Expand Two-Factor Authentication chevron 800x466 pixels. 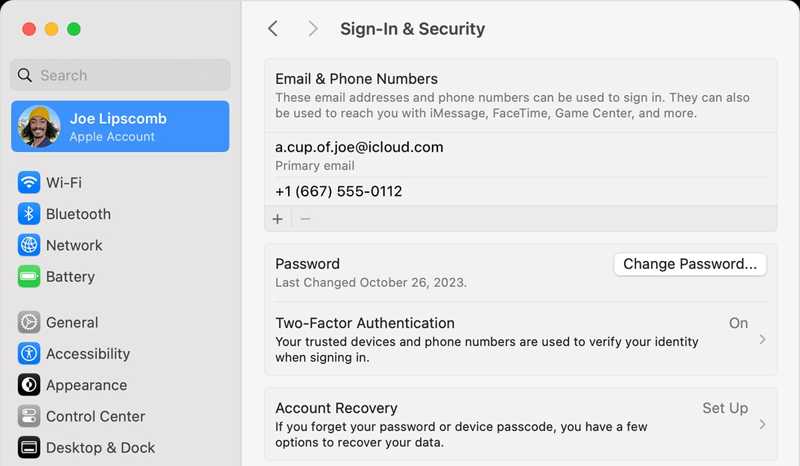(762, 339)
